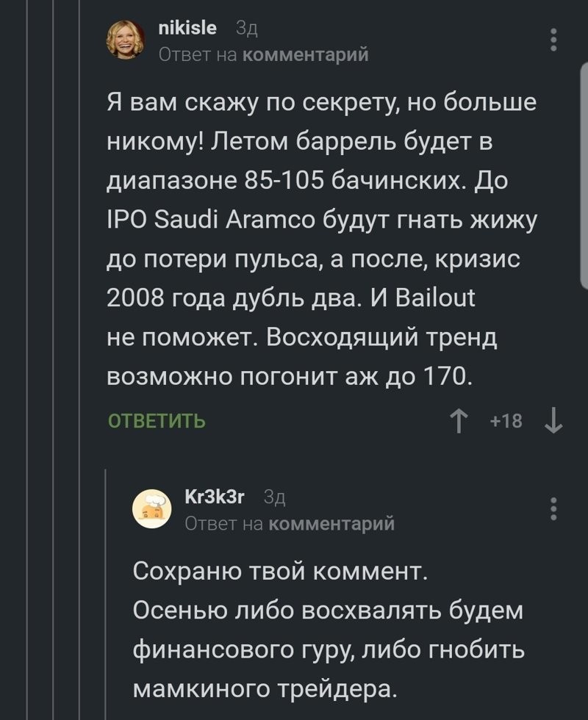
Task: Collapse the nested thread line beside Kr3k3r's reply
Action: pos(107,588)
